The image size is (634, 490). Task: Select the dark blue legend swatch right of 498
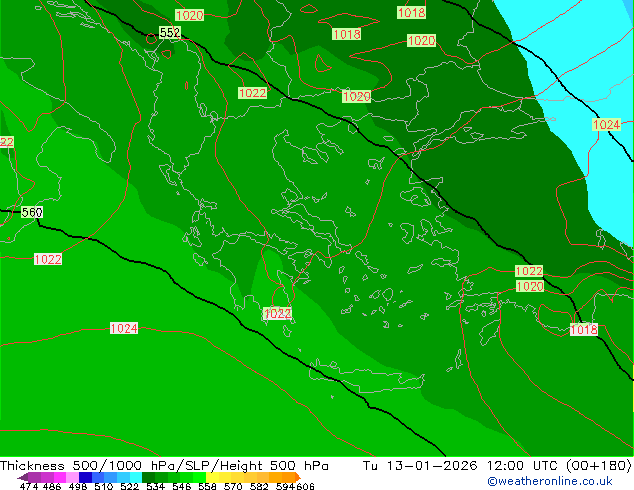click(85, 477)
